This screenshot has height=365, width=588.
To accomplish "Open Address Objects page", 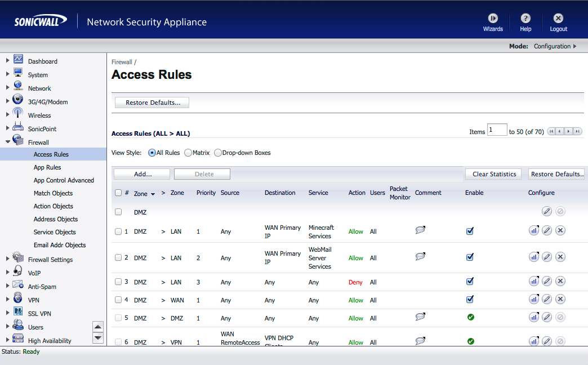I will pyautogui.click(x=56, y=219).
